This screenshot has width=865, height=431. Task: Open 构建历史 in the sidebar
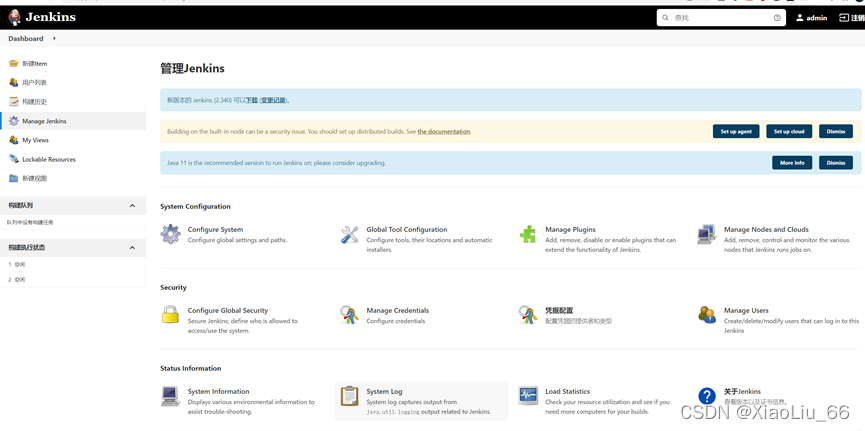35,102
